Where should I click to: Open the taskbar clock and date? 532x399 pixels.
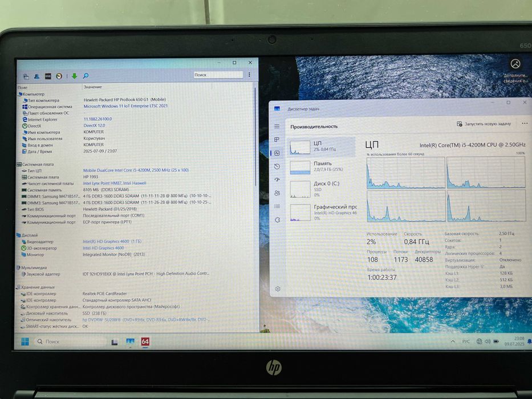[x=514, y=341]
